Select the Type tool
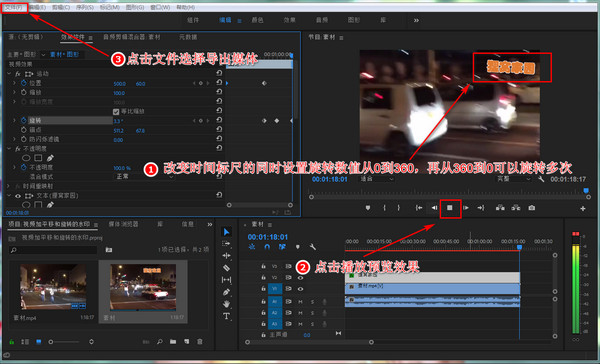Image resolution: width=600 pixels, height=364 pixels. (226, 316)
